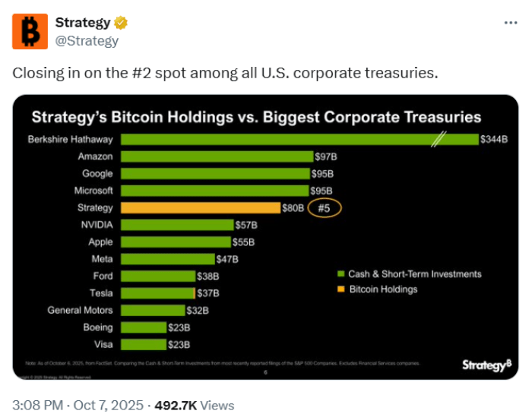Click the @Strategy handle
532x417 pixels.
pyautogui.click(x=87, y=41)
